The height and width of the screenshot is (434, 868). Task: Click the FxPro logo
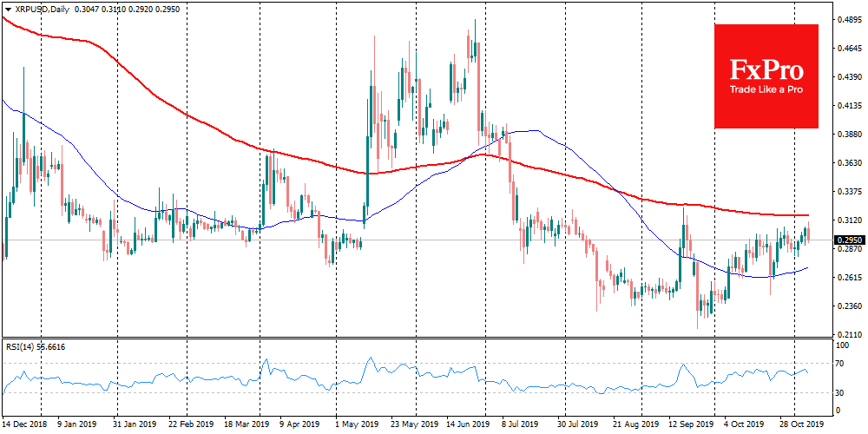766,69
